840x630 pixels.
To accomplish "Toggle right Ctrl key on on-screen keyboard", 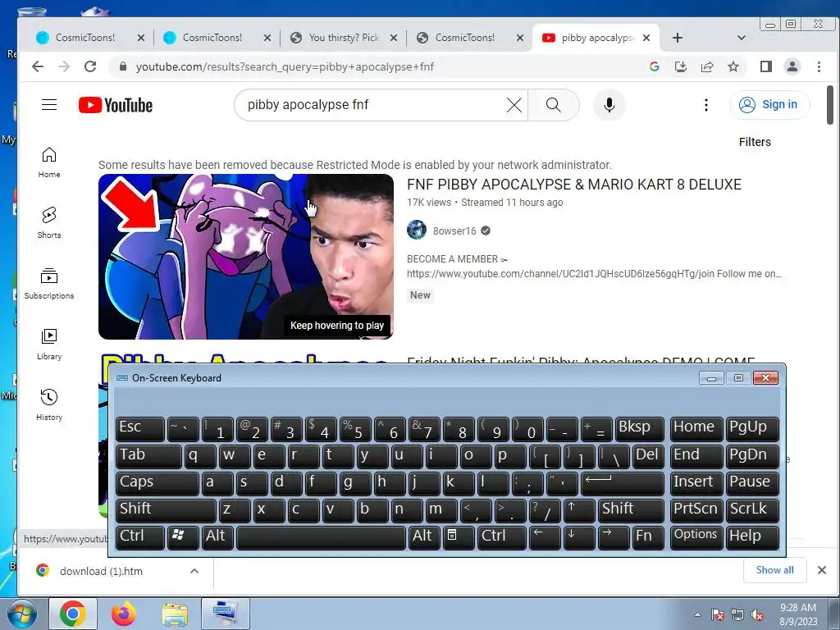I will 501,536.
